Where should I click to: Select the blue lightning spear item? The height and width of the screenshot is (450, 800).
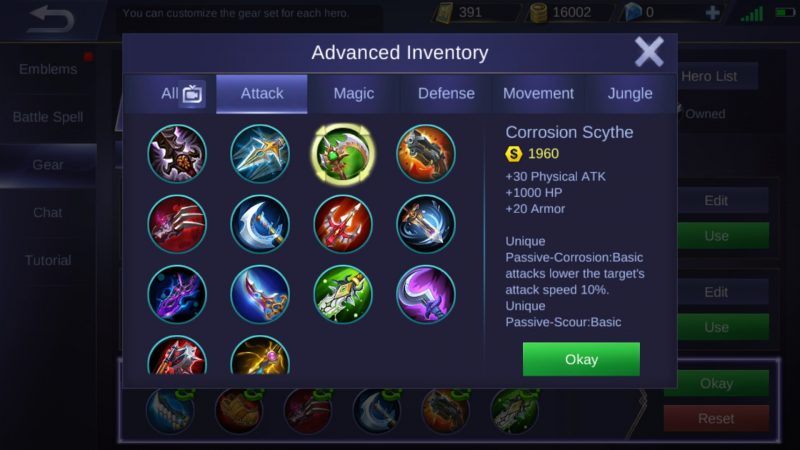[x=260, y=154]
